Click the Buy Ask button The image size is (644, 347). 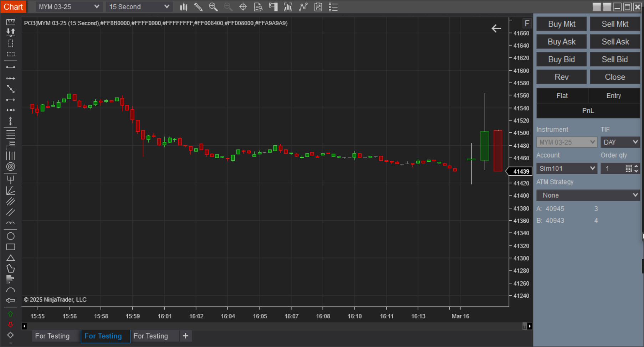pos(562,42)
